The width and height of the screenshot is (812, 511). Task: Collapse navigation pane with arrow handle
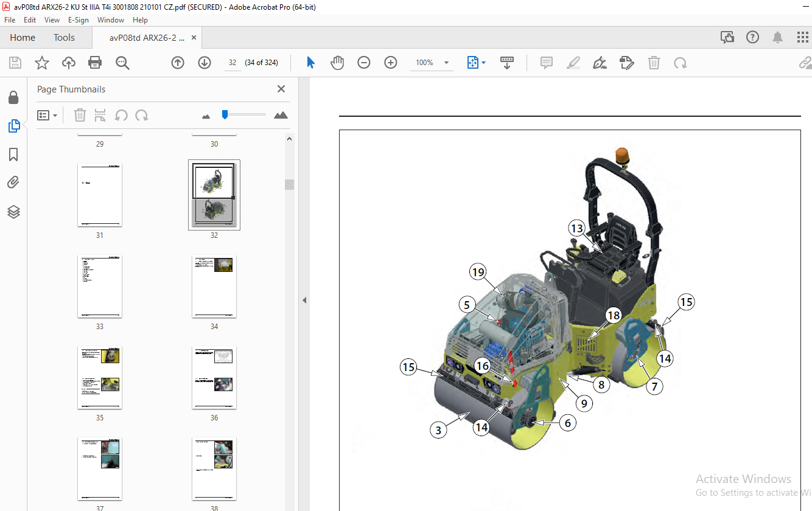tap(304, 300)
